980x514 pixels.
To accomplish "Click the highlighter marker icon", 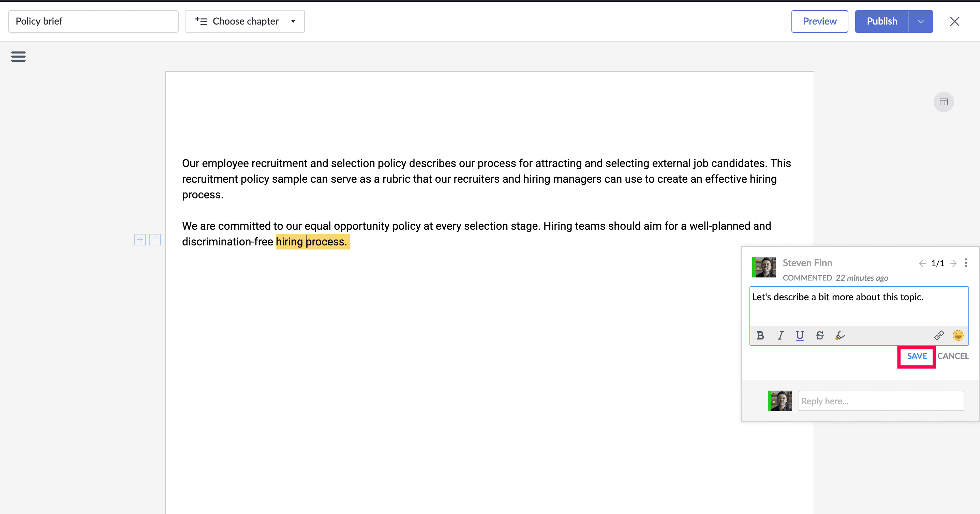I will tap(840, 335).
